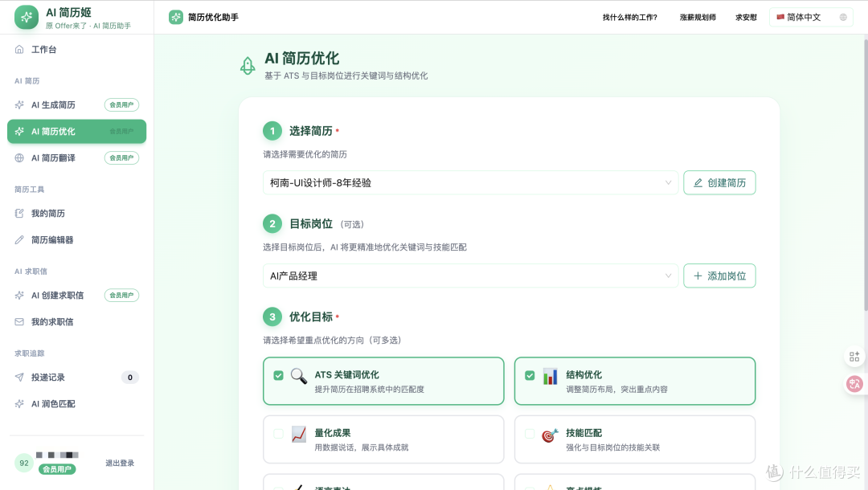
Task: Click the 简历优化助手 header icon
Action: 175,17
